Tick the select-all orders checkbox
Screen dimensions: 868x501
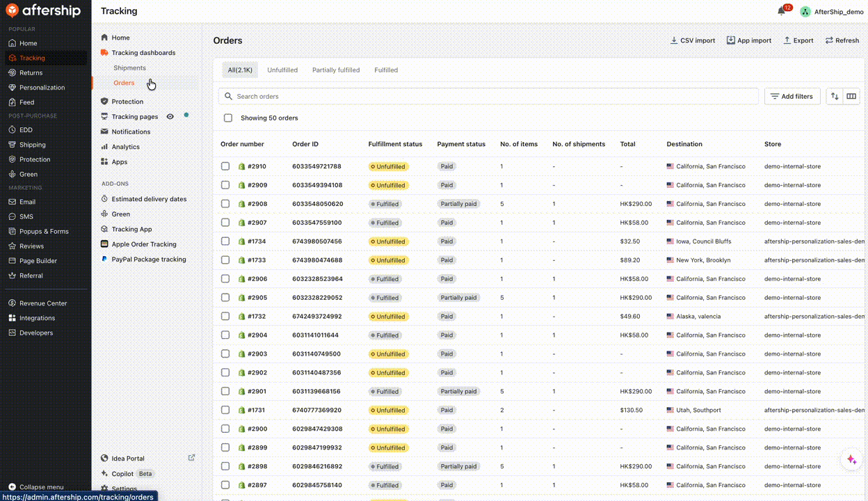[x=228, y=118]
